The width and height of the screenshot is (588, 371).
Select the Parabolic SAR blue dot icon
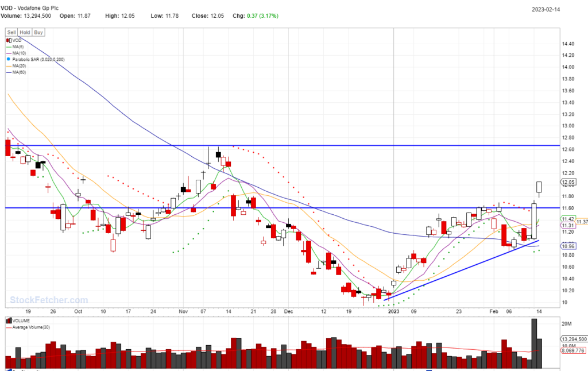[x=8, y=59]
